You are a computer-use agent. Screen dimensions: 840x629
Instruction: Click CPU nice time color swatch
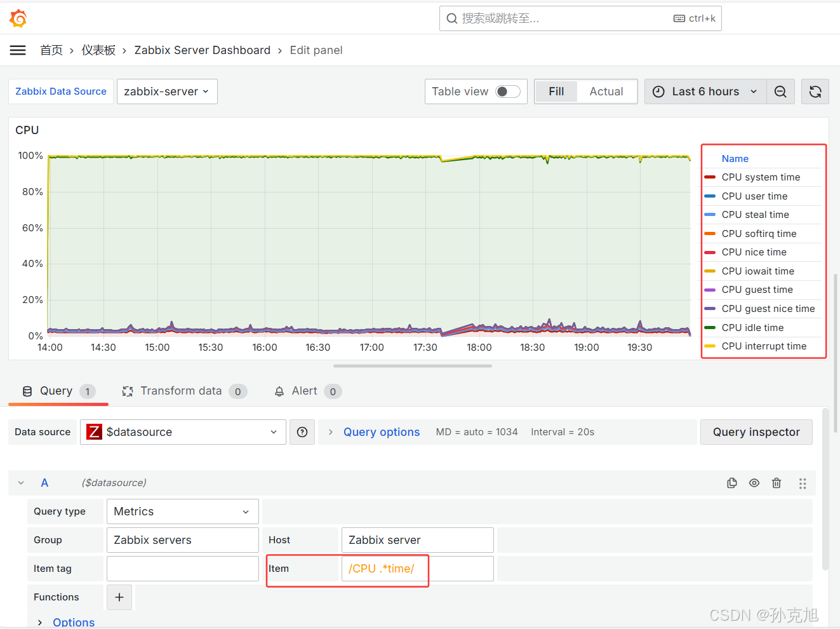710,252
